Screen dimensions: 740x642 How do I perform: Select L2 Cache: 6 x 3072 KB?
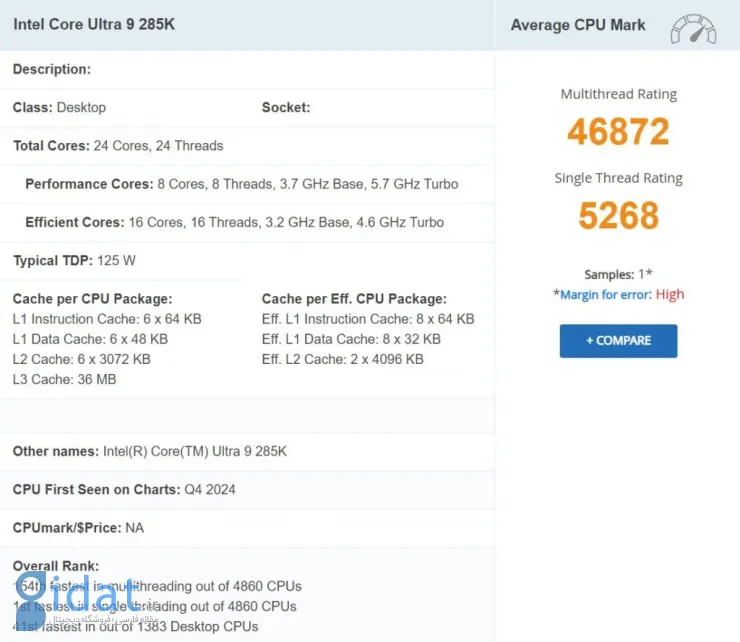(x=82, y=359)
